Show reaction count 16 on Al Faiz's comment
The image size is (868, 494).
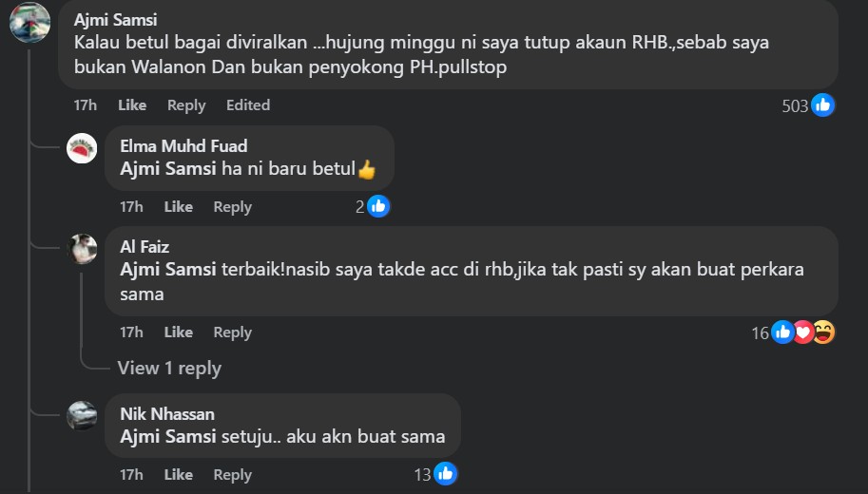pyautogui.click(x=760, y=333)
